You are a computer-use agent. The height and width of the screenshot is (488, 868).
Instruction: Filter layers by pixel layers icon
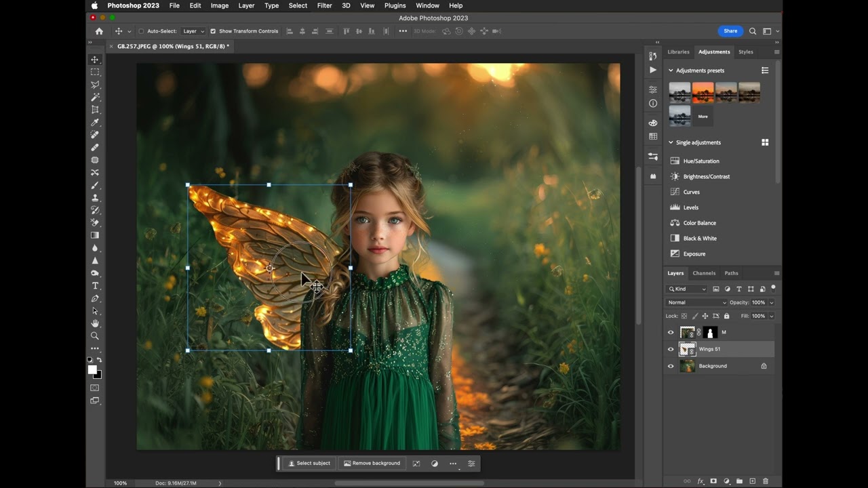pos(716,289)
